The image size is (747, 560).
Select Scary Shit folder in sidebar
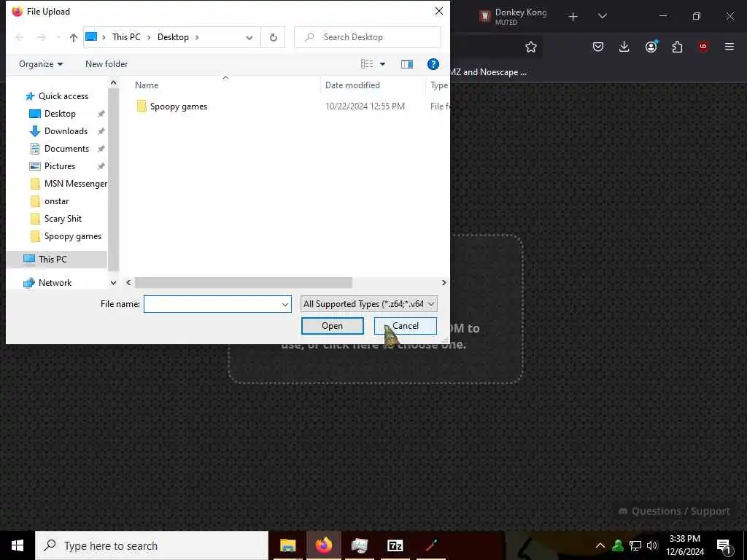[63, 219]
